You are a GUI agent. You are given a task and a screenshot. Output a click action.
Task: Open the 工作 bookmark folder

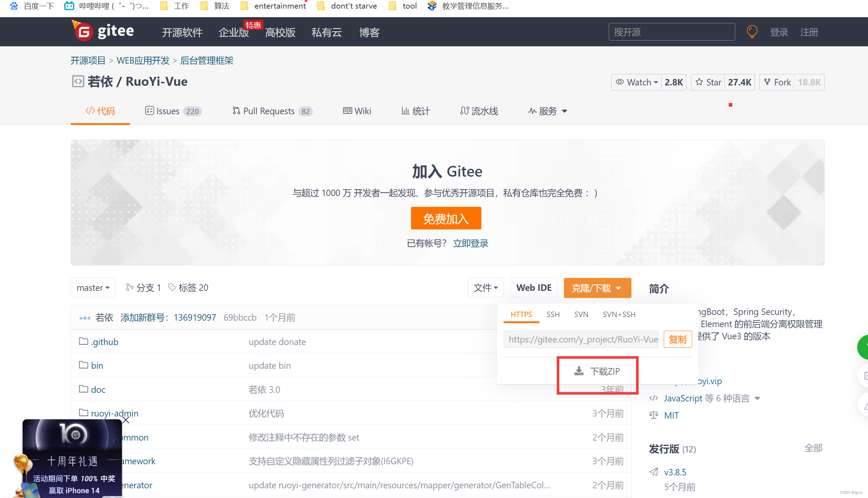(175, 6)
